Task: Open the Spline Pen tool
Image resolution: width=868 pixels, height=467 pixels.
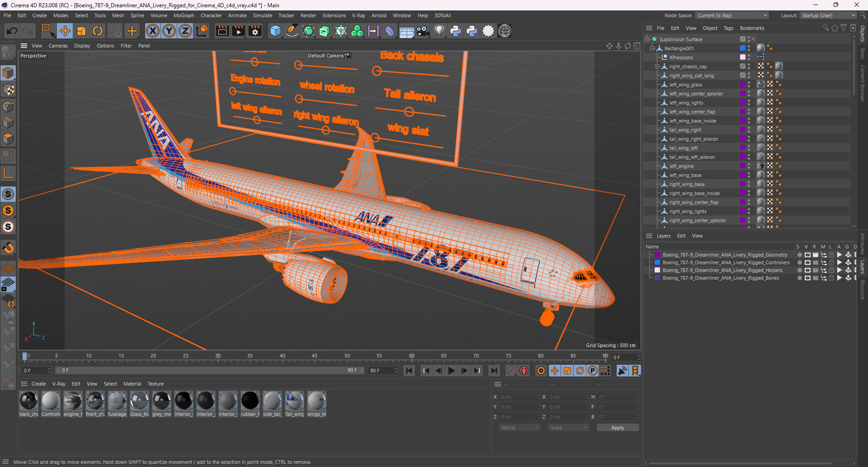Action: (292, 31)
